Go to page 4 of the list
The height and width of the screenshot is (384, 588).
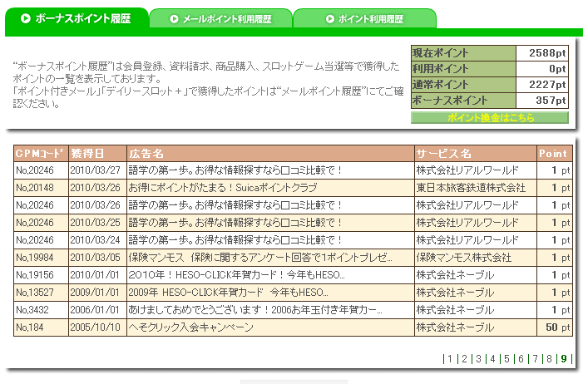click(x=492, y=359)
